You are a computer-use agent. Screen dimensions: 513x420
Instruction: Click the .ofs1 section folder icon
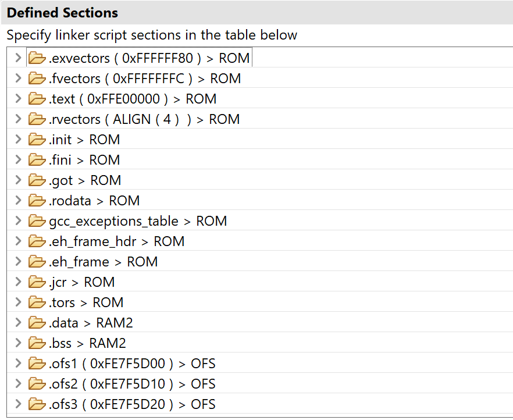(37, 364)
